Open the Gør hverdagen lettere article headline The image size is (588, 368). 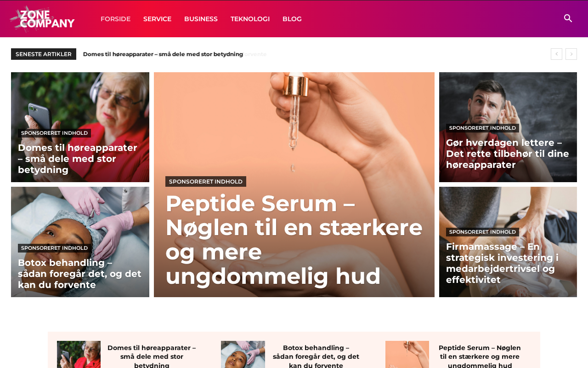pos(508,154)
